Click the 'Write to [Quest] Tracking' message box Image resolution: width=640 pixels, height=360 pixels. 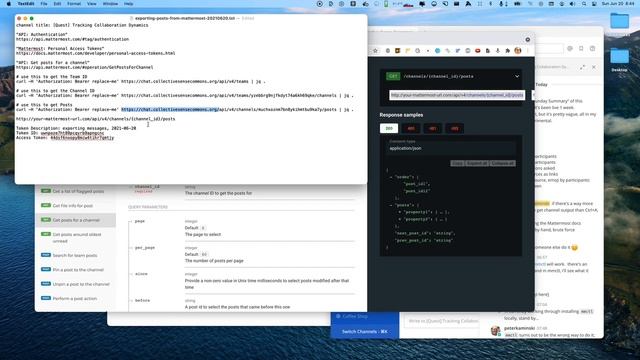tap(443, 321)
